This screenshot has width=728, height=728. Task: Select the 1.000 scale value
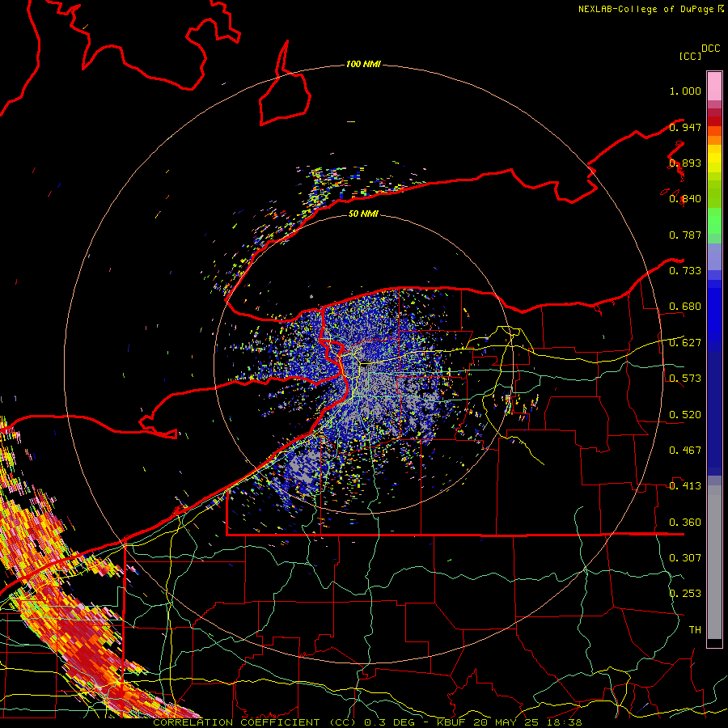click(x=685, y=91)
